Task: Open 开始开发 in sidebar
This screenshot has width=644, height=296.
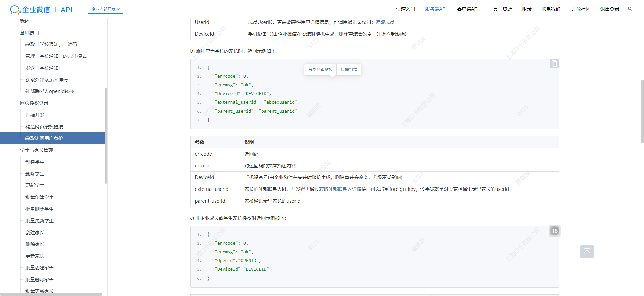Action: point(35,115)
